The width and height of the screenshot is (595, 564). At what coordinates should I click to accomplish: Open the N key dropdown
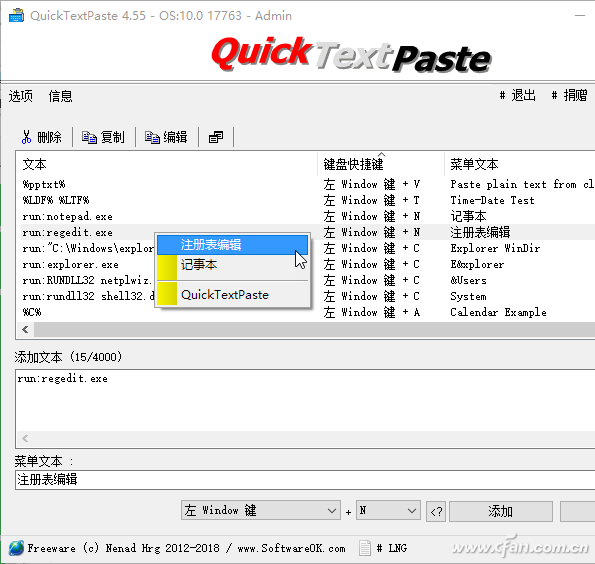click(x=389, y=511)
